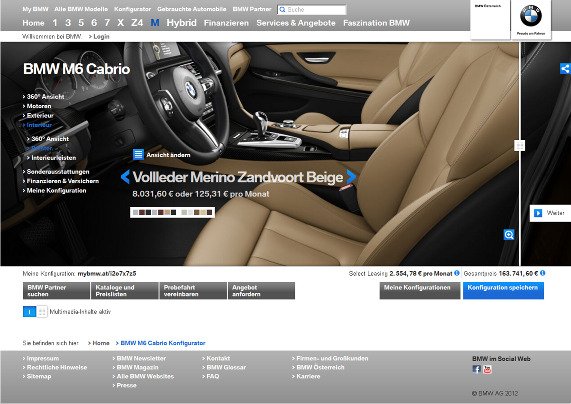Open BMW YouTube channel icon

coord(487,369)
